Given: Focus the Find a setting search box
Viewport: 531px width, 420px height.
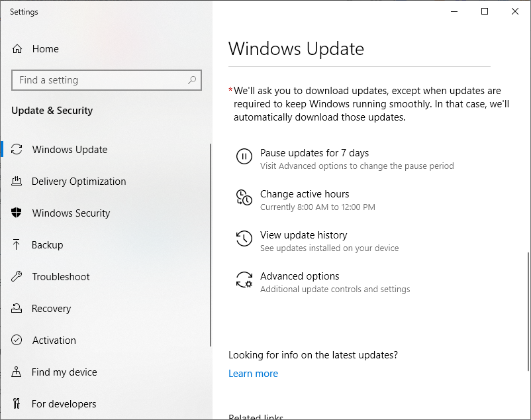Looking at the screenshot, I should click(x=107, y=80).
